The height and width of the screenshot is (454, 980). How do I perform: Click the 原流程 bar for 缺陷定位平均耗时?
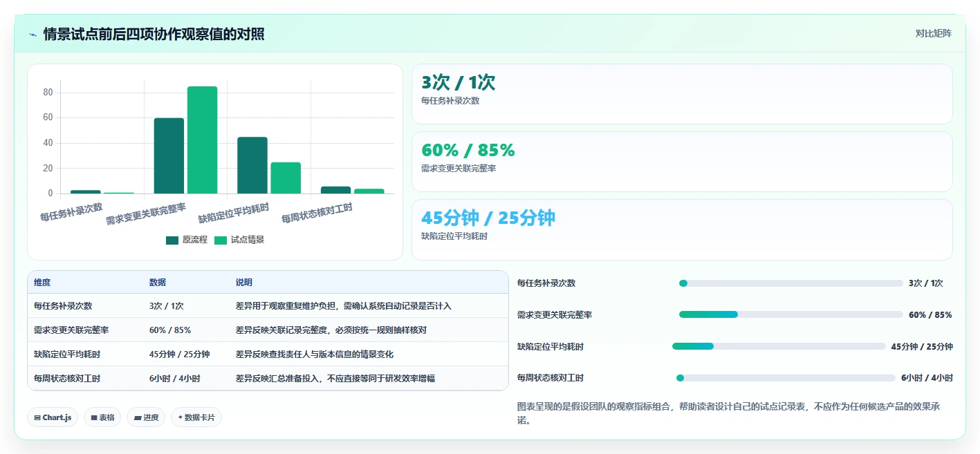pyautogui.click(x=252, y=165)
